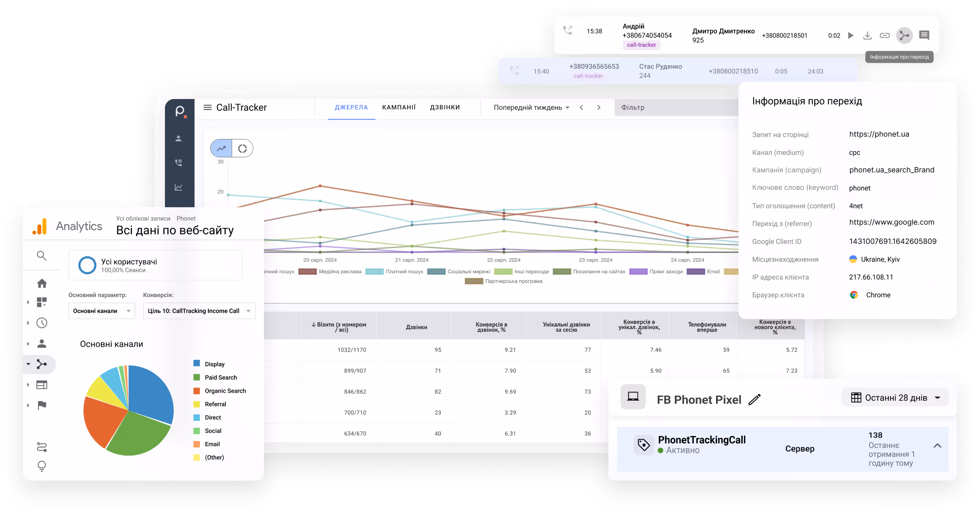Open comment icon for Андрій call
Image resolution: width=980 pixels, height=513 pixels.
pos(924,35)
